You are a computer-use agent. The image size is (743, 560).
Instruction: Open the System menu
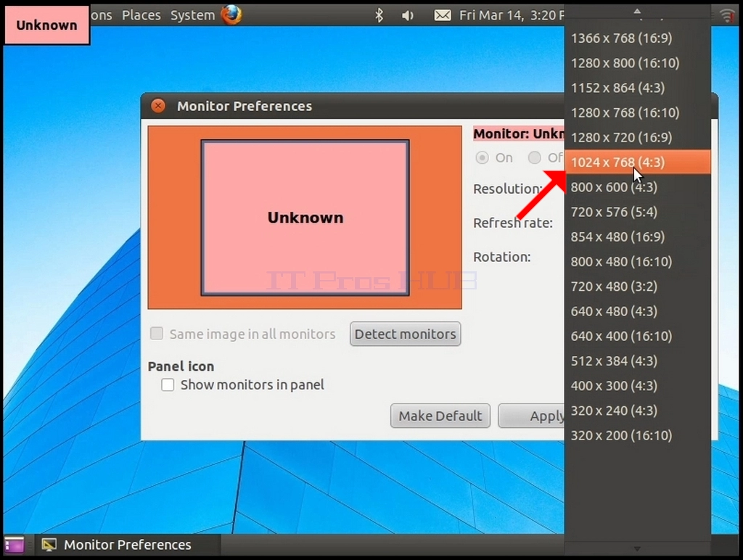(x=192, y=15)
